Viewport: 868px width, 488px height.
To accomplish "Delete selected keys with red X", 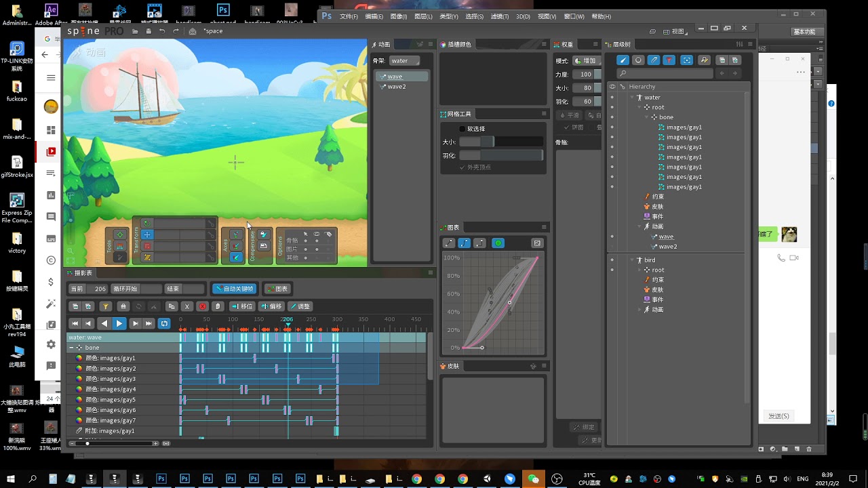I will pyautogui.click(x=203, y=306).
